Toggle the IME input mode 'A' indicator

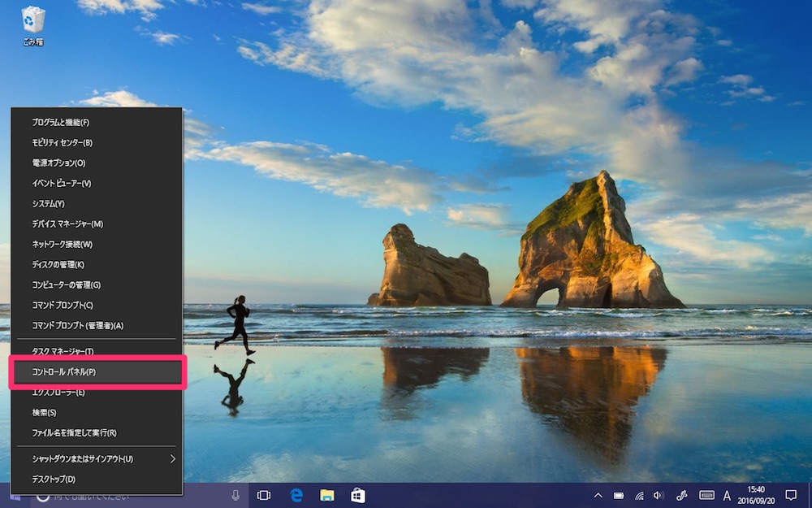(x=727, y=496)
